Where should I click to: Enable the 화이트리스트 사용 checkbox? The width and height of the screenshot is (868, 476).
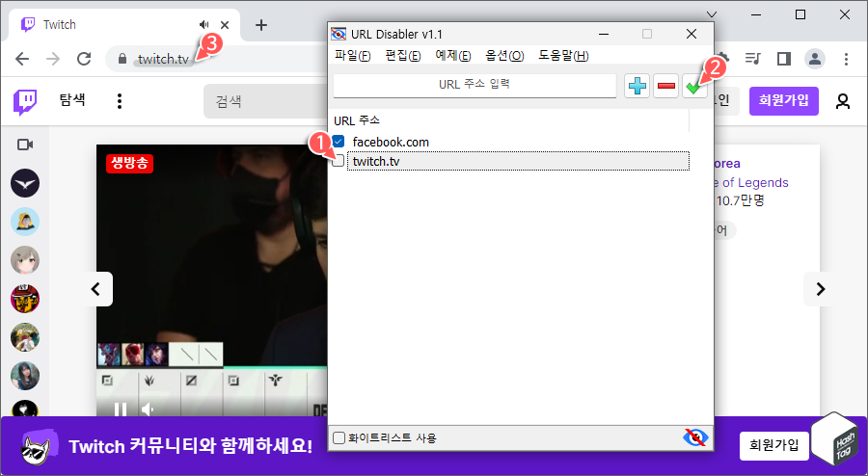[339, 437]
